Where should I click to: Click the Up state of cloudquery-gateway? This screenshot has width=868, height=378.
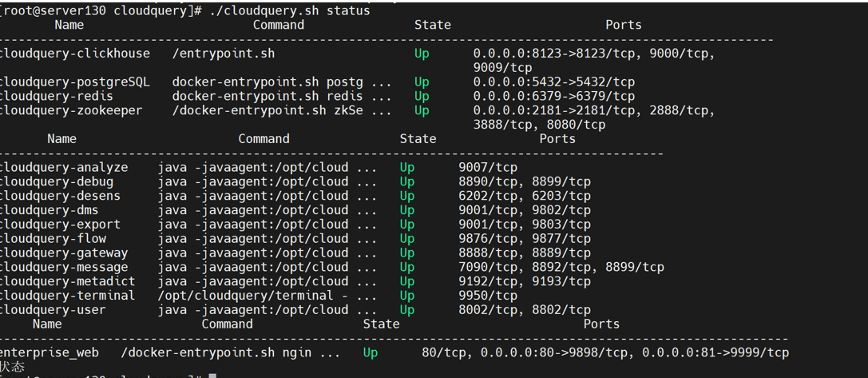pos(407,253)
